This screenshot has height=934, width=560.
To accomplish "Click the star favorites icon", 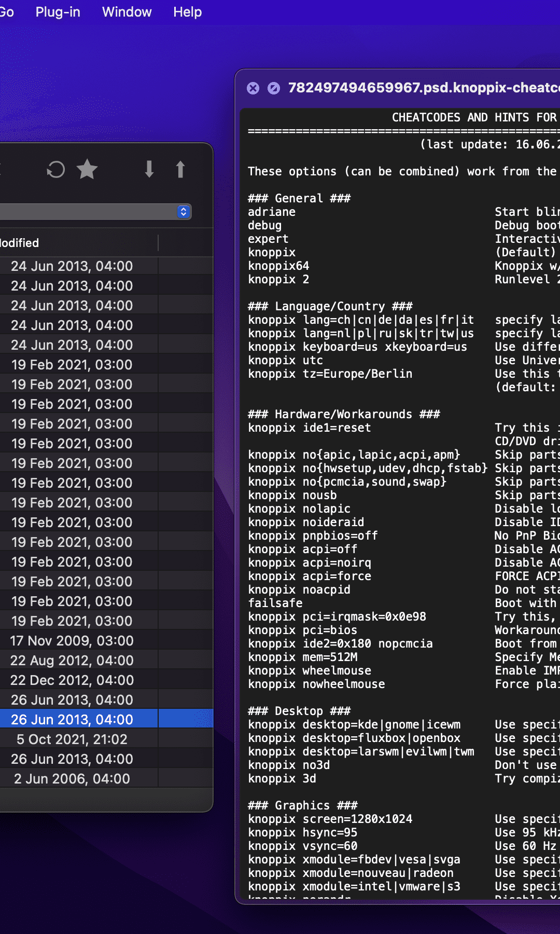I will point(87,170).
